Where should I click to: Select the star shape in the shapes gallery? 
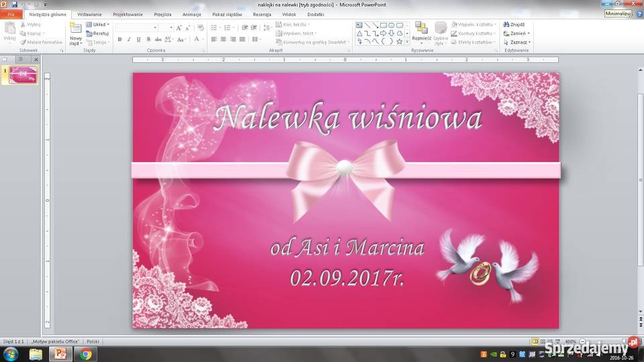(x=398, y=41)
